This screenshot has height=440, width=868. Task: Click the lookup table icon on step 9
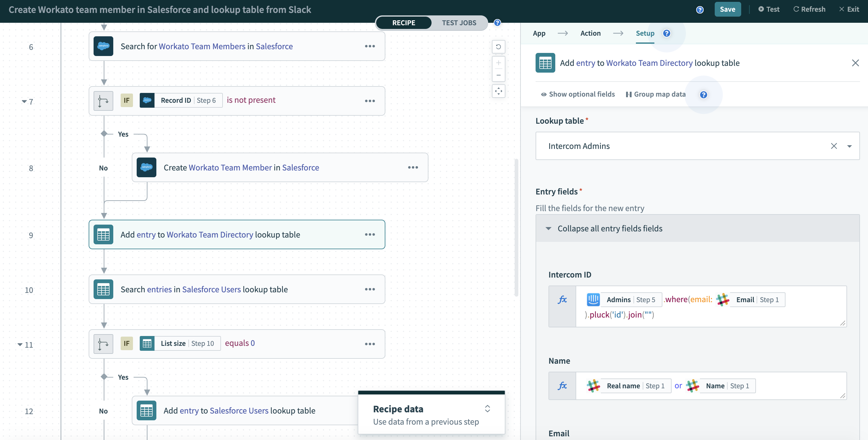(103, 234)
